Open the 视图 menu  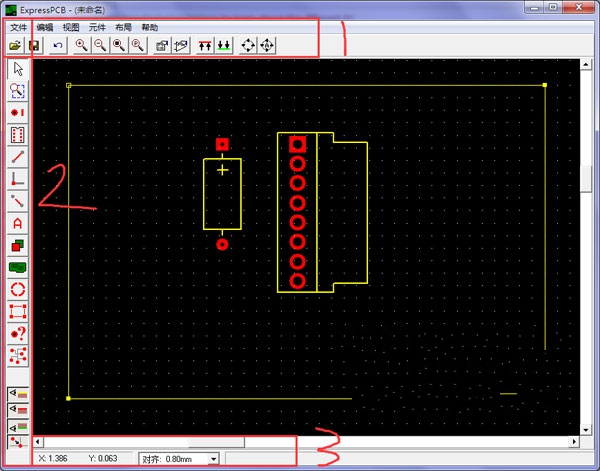(71, 28)
